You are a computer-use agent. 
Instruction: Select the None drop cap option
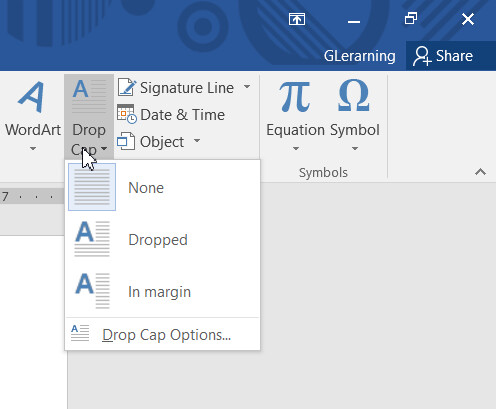tap(162, 187)
